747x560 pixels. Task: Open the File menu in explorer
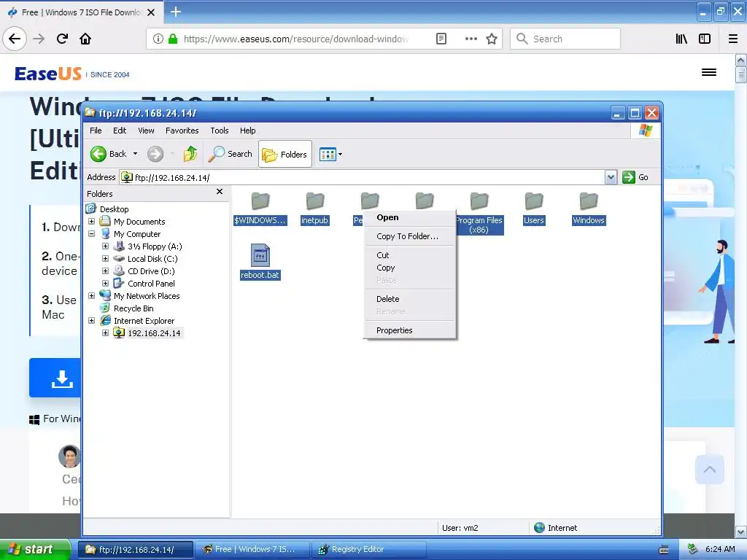click(x=96, y=131)
